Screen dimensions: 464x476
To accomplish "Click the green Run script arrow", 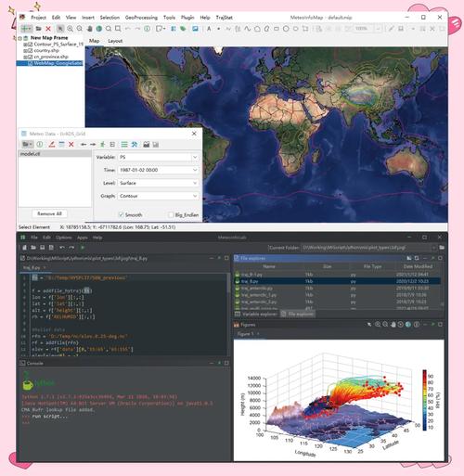I will click(x=83, y=248).
